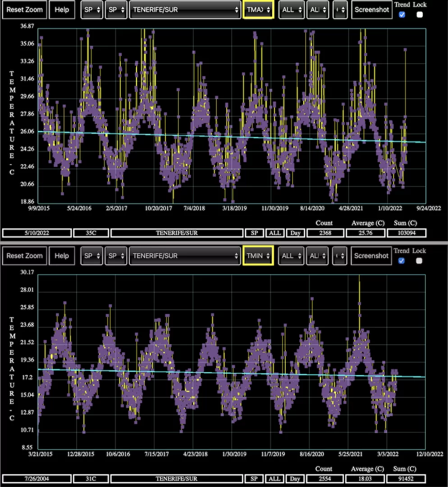Open the second ALL dropdown in the TMAX toolbar
The width and height of the screenshot is (448, 487).
point(318,9)
